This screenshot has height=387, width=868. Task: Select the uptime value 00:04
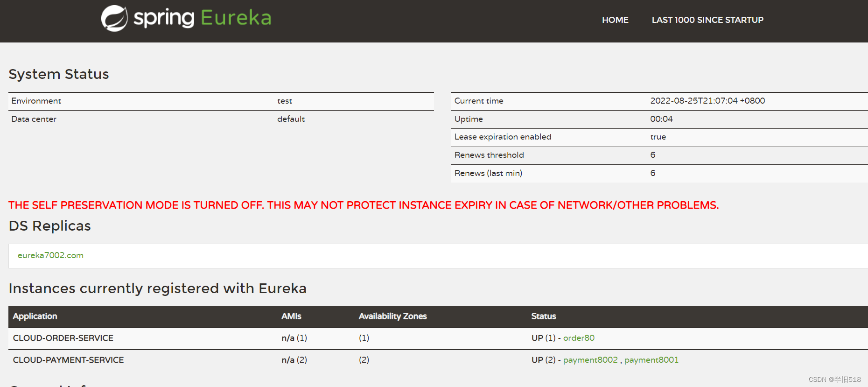[661, 119]
